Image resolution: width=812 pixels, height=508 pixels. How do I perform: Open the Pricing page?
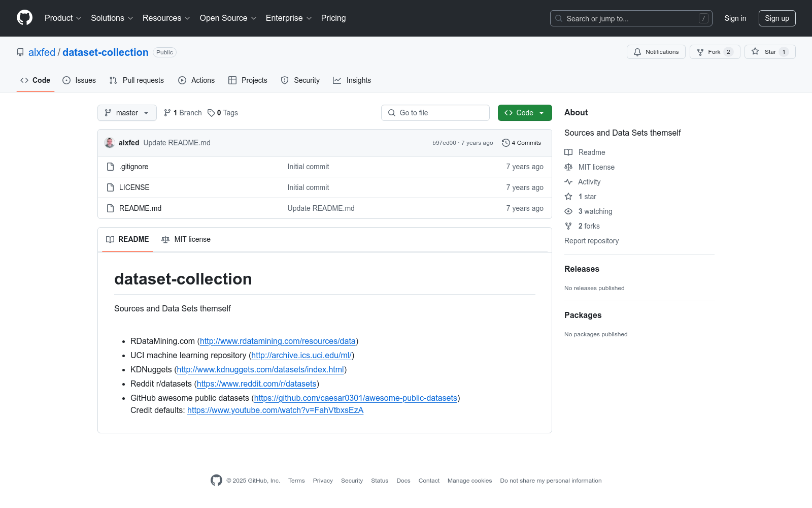point(333,18)
